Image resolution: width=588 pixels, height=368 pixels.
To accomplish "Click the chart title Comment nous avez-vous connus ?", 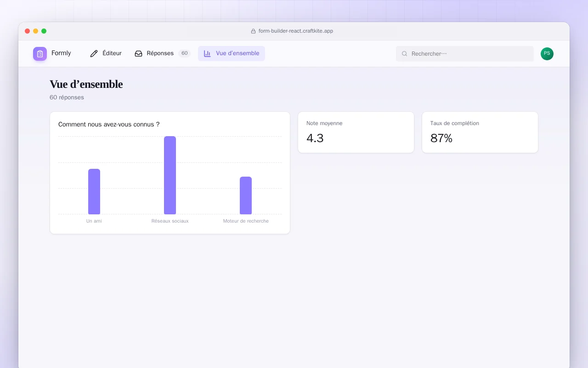I will coord(109,125).
